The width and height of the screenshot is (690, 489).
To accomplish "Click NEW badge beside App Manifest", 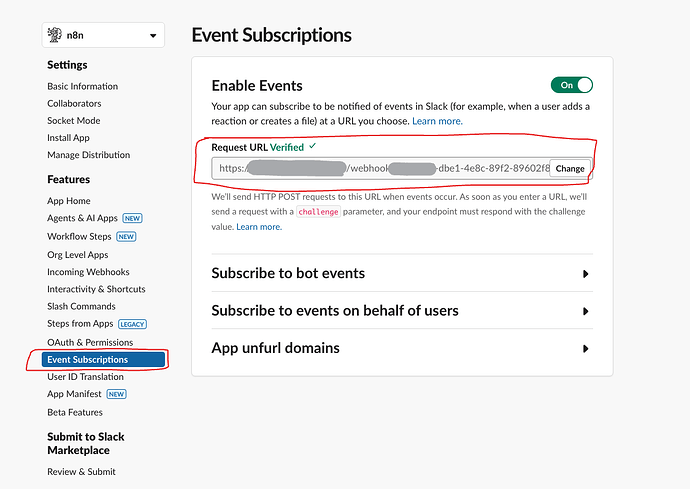I will (117, 394).
